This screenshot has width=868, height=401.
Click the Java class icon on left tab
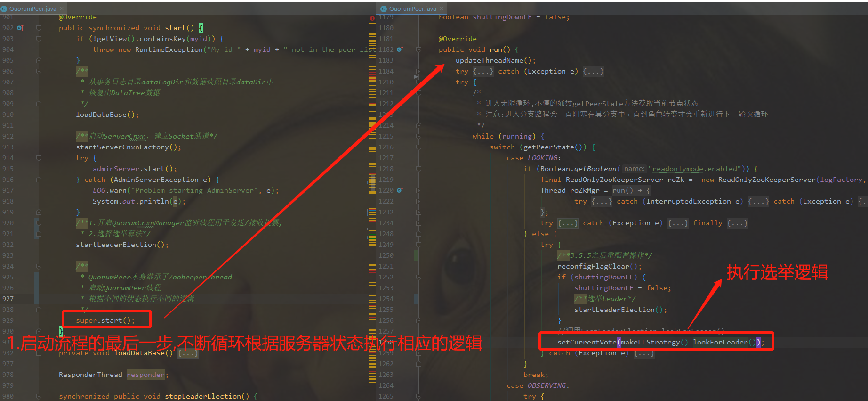[4, 9]
